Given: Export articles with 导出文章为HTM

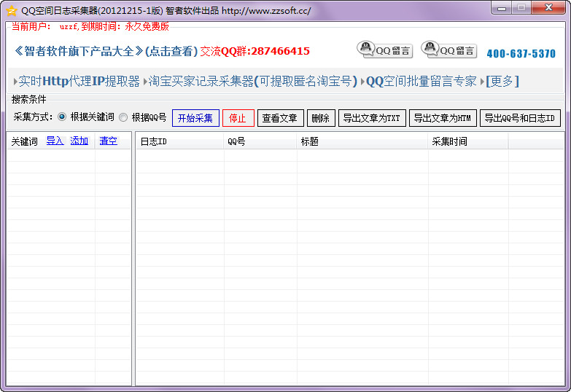Looking at the screenshot, I should point(443,118).
